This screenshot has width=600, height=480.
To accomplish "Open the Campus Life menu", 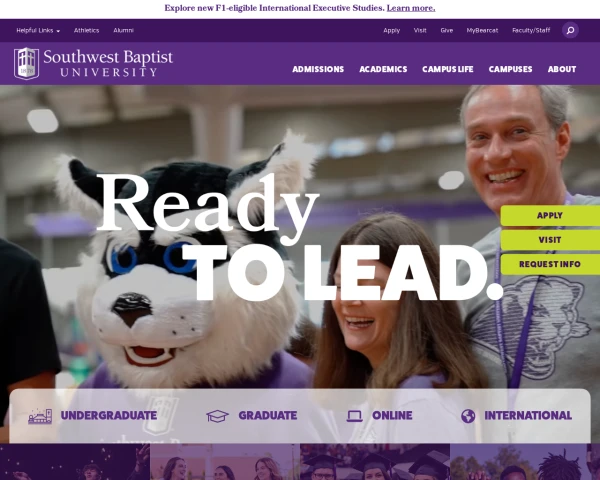I will coord(448,69).
